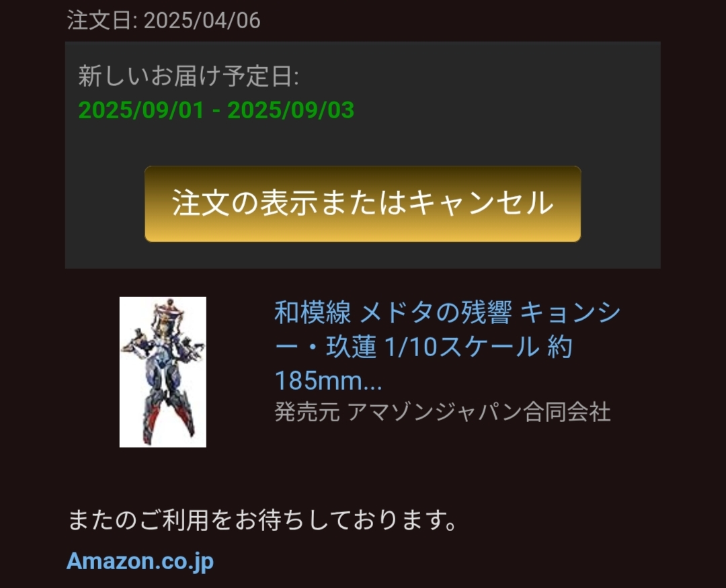Click the 新しいお届け予定日: label
Viewport: 726px width, 588px height.
[x=188, y=76]
